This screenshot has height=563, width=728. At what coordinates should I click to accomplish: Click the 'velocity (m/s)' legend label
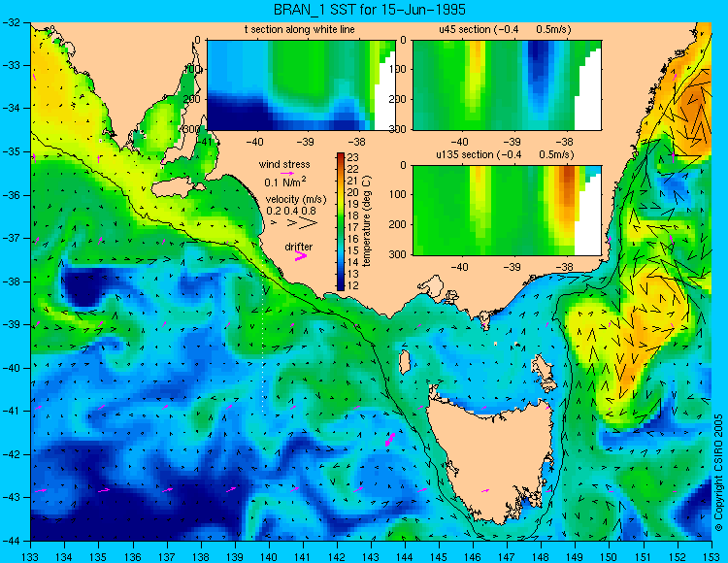[296, 199]
